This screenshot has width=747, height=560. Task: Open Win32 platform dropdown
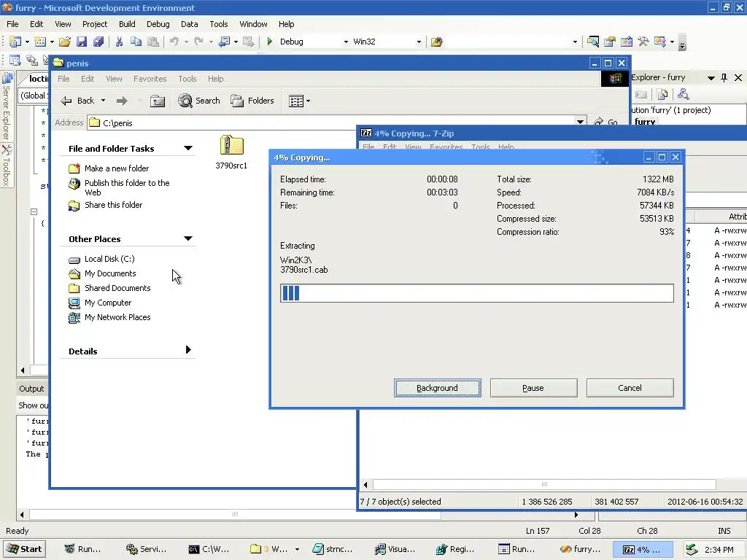tap(419, 42)
